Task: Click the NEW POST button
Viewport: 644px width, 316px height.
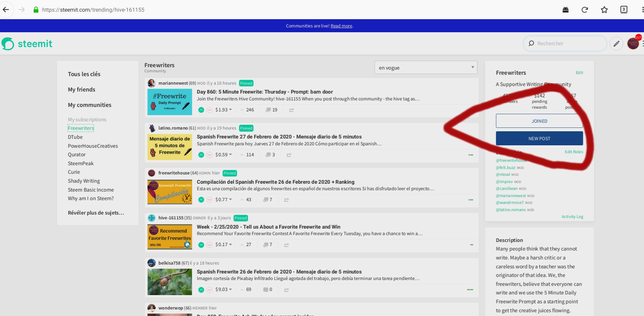Action: point(539,138)
